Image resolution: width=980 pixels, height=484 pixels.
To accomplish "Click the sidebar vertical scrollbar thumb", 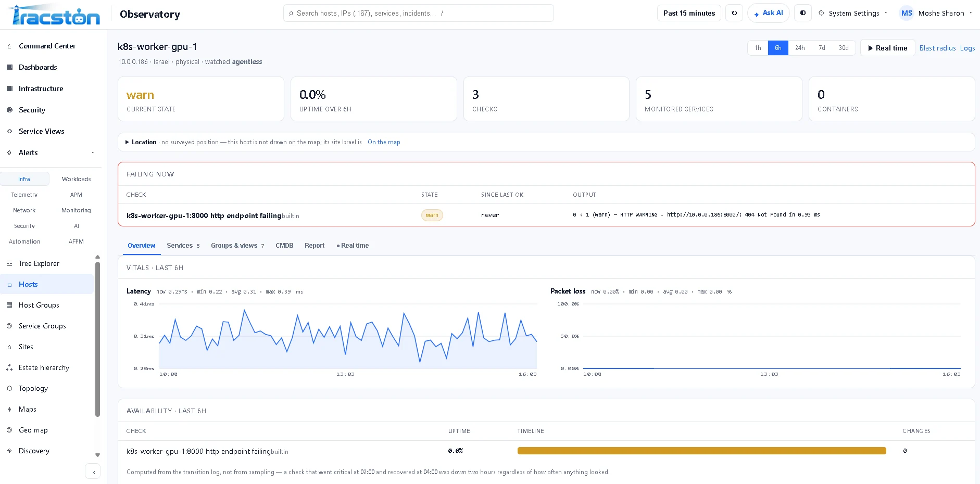I will point(97,339).
